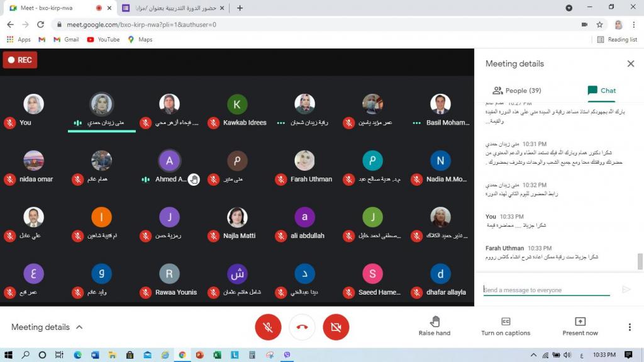
Task: Expand Meeting details at bottom left
Action: (47, 327)
